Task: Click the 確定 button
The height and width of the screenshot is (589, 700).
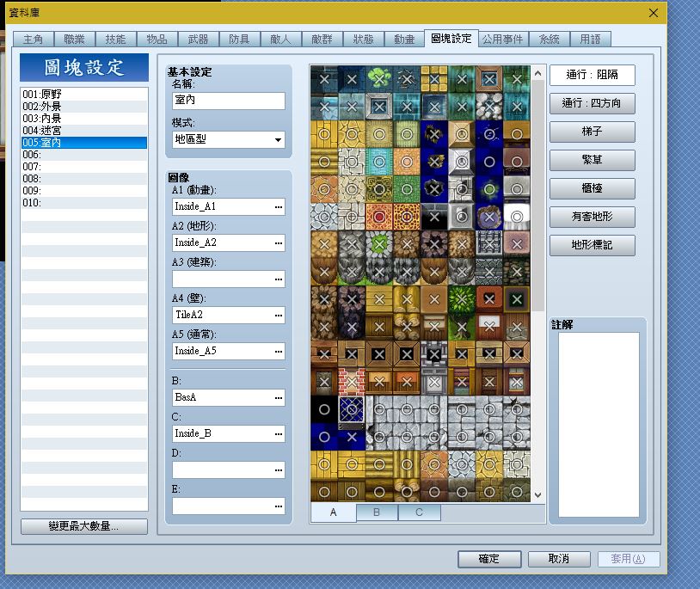Action: coord(489,559)
